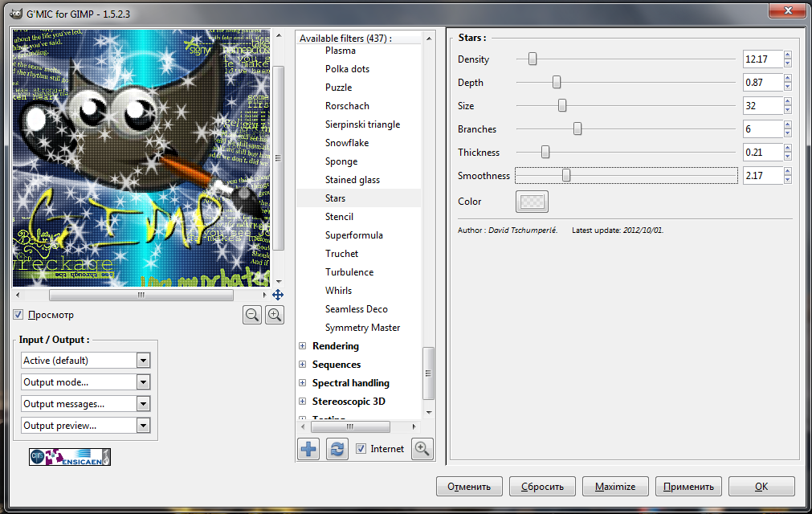
Task: Refresh filters with the update icon
Action: coord(337,449)
